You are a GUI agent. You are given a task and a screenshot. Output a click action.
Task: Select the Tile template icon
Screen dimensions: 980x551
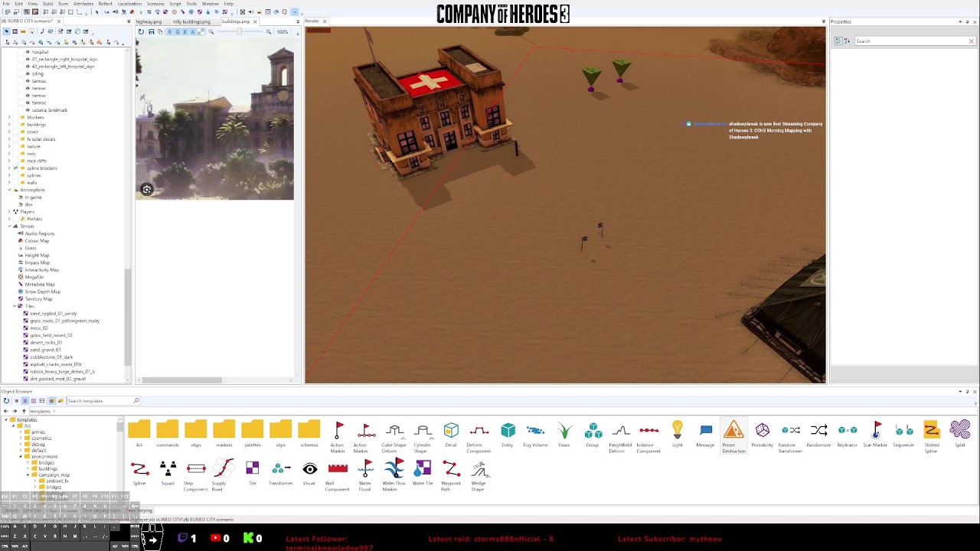tap(252, 468)
